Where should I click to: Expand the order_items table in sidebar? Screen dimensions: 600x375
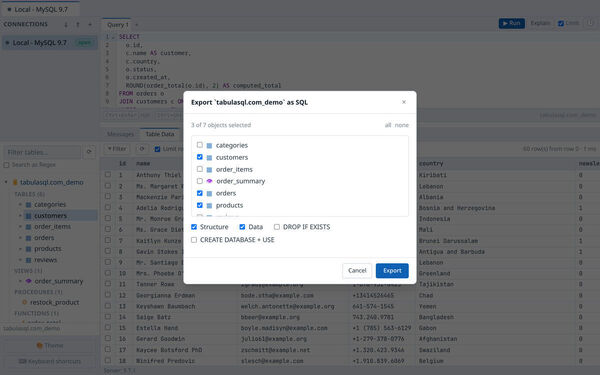click(20, 227)
